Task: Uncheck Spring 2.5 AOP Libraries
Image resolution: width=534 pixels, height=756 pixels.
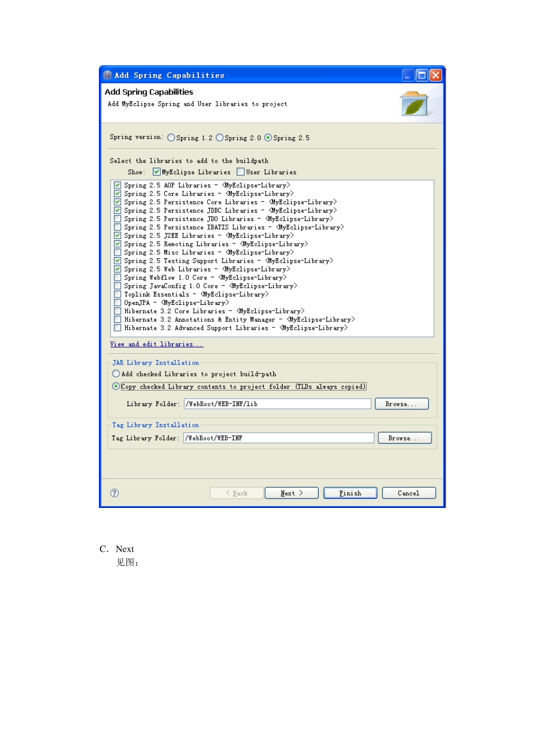Action: click(x=117, y=185)
